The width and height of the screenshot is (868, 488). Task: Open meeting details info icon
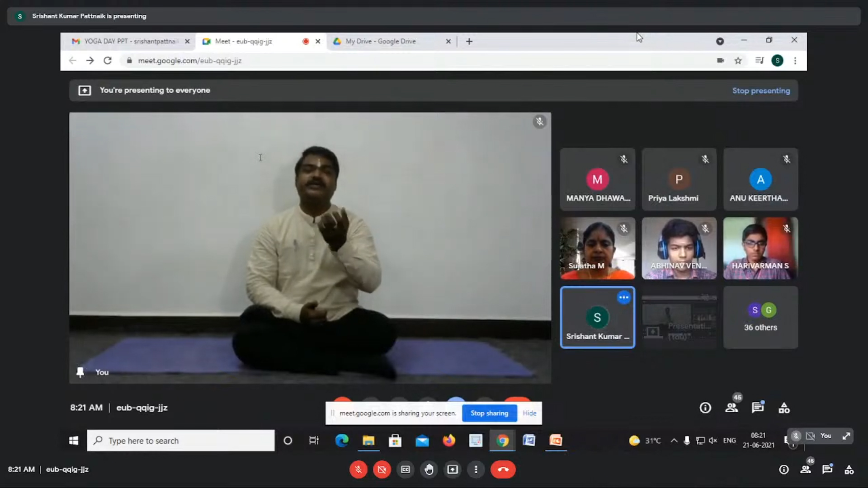783,469
